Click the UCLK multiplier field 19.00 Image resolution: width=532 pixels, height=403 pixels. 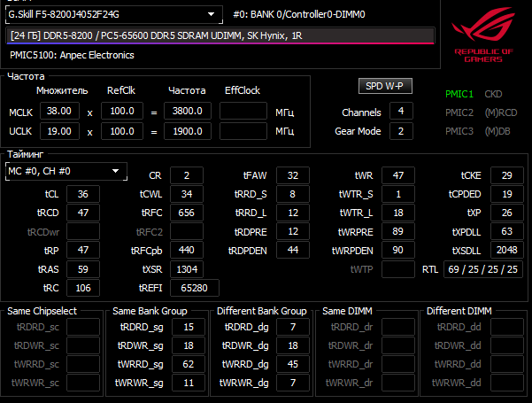click(59, 131)
